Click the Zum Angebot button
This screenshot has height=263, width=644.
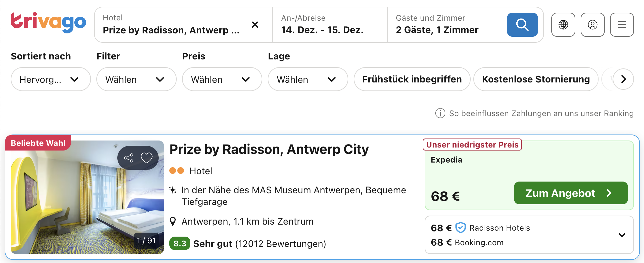(x=571, y=193)
